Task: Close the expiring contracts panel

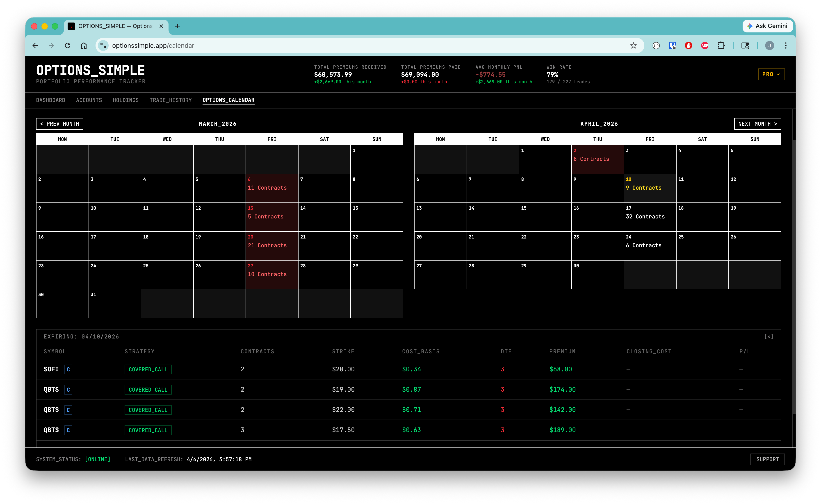Action: (768, 337)
